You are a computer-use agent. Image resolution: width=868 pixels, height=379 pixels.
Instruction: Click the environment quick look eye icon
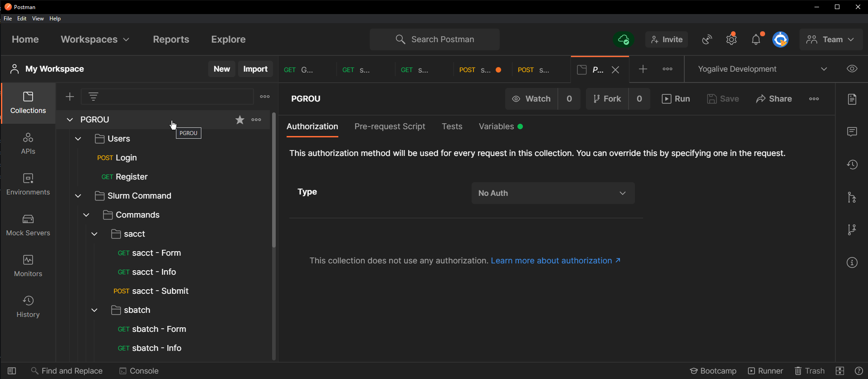(x=852, y=69)
